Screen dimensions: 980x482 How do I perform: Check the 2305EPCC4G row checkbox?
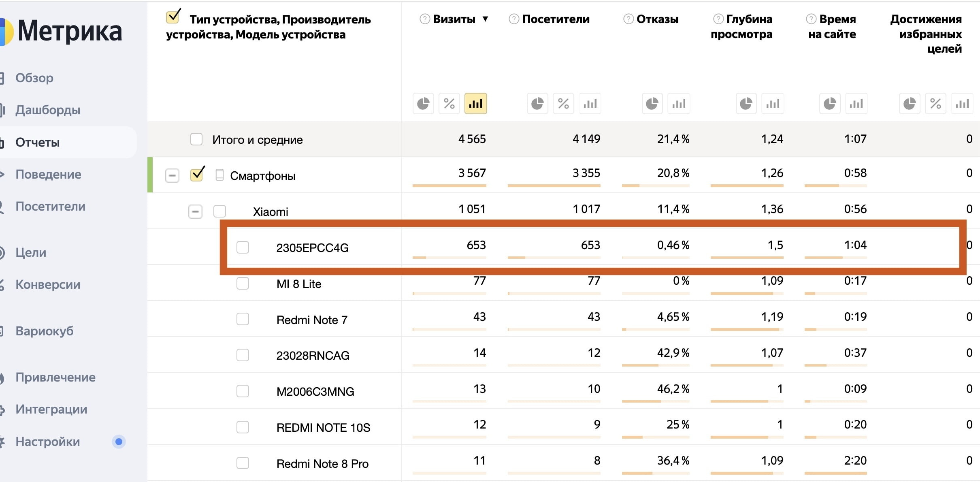point(243,247)
